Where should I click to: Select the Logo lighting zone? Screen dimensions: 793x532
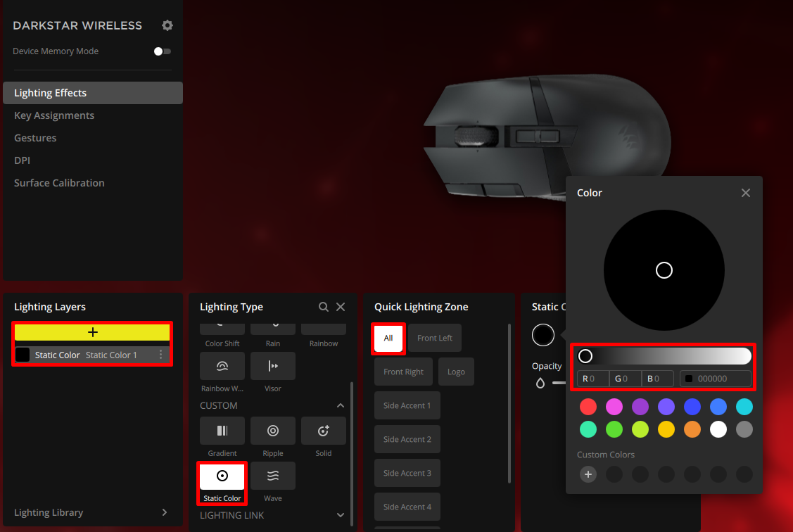click(x=456, y=372)
